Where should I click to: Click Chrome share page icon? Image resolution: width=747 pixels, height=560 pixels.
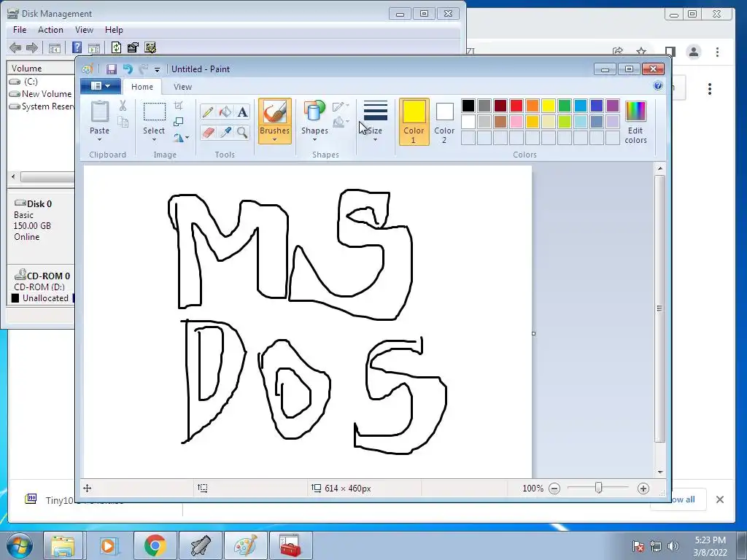pos(618,52)
